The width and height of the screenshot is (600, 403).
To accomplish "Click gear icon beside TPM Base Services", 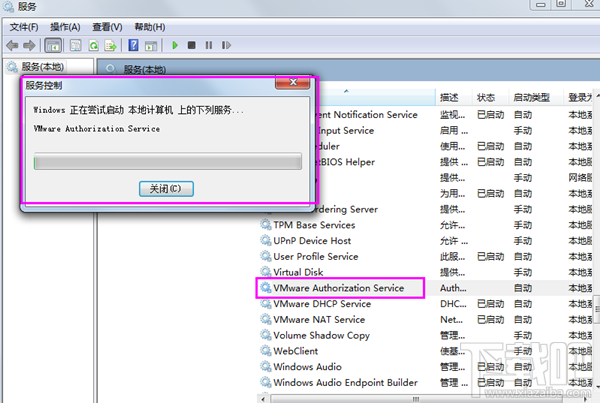I will pyautogui.click(x=266, y=224).
